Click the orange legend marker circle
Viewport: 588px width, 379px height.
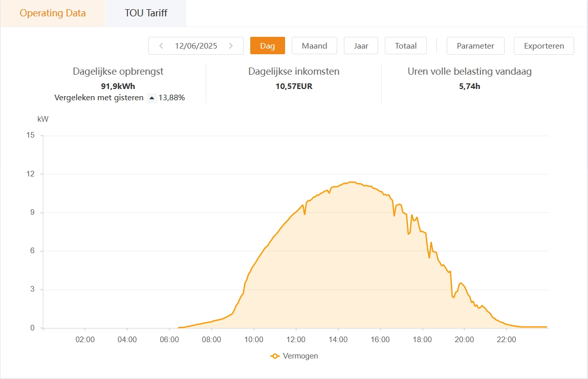[x=275, y=356]
